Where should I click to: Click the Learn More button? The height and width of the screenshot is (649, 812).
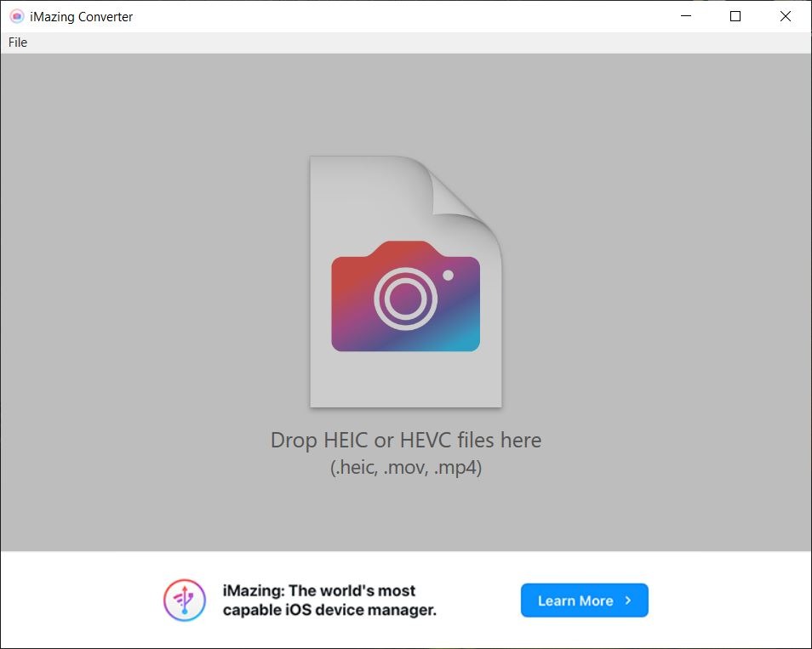coord(584,600)
